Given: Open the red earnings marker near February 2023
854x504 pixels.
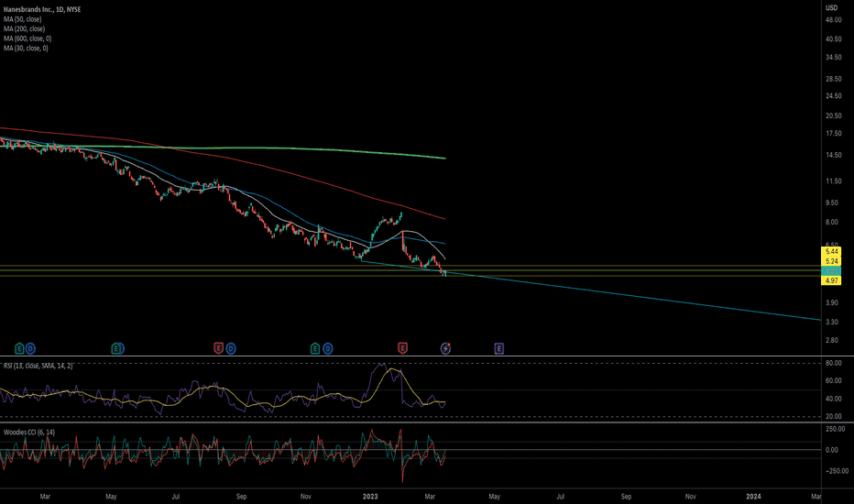Looking at the screenshot, I should [x=402, y=348].
